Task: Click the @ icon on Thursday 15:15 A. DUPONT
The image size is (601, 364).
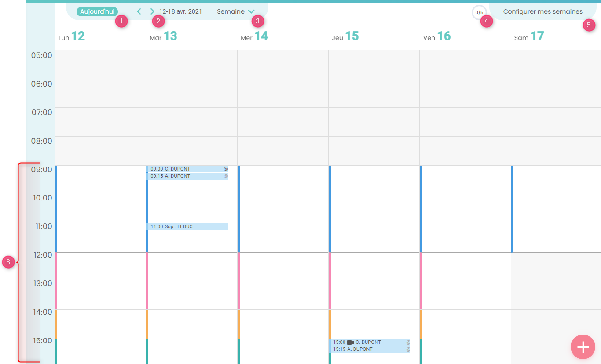Action: (x=408, y=349)
